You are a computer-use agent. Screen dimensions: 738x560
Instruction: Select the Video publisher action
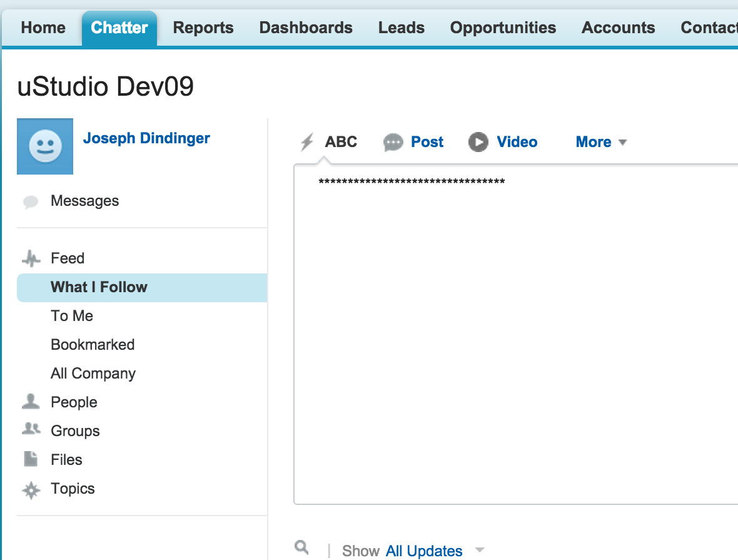point(517,142)
